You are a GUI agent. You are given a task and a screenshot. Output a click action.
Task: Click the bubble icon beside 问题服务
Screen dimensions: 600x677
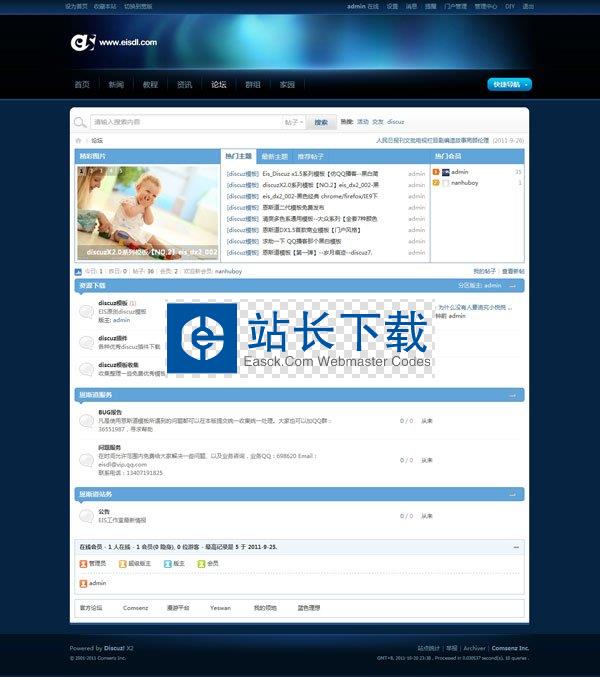pyautogui.click(x=86, y=460)
